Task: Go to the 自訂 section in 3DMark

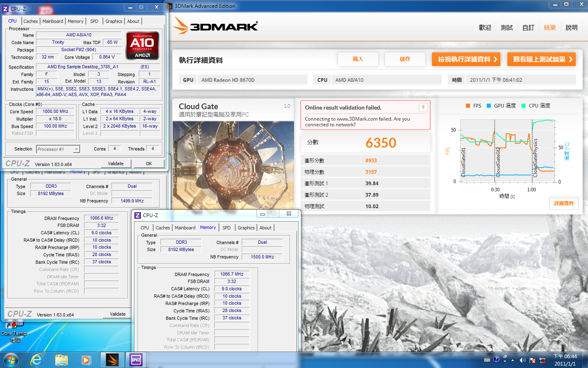Action: coord(528,28)
